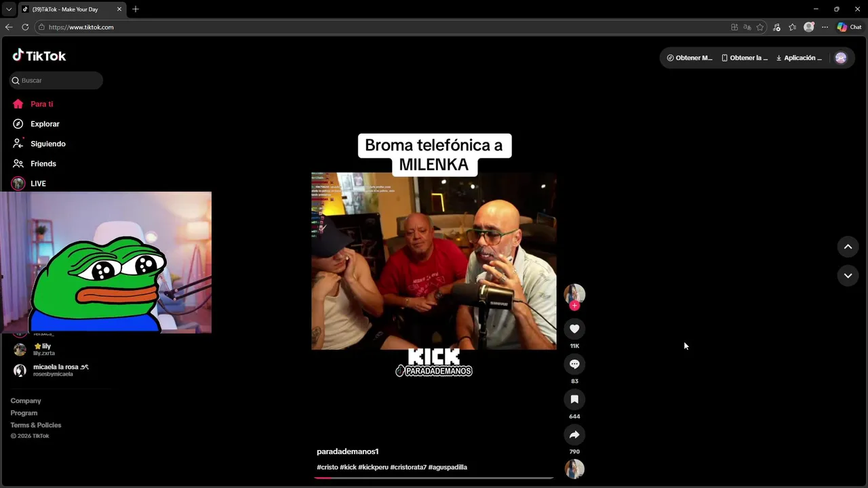Open the comments bubble icon
The width and height of the screenshot is (868, 488).
coord(574,364)
